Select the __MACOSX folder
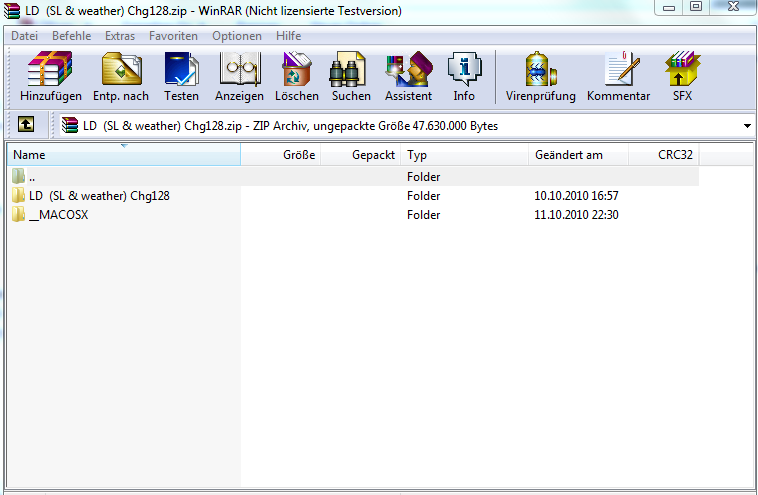The width and height of the screenshot is (758, 495). point(59,215)
